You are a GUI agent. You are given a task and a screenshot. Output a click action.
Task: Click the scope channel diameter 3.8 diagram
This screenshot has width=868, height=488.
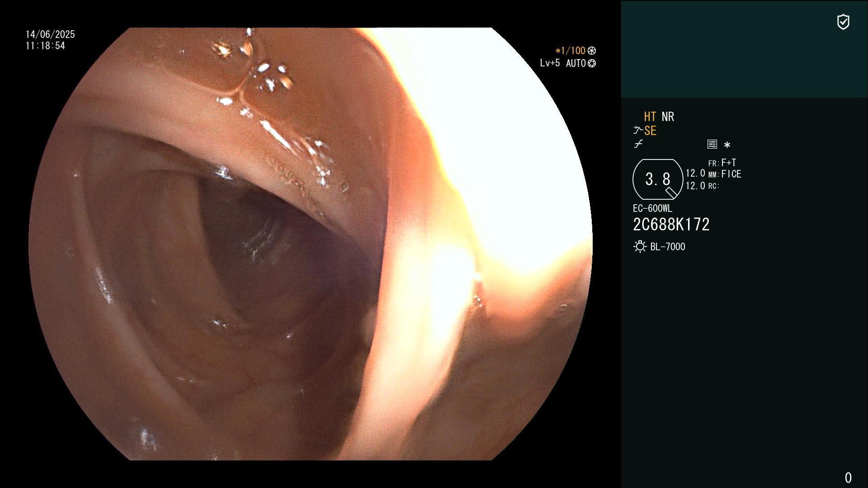tap(658, 179)
